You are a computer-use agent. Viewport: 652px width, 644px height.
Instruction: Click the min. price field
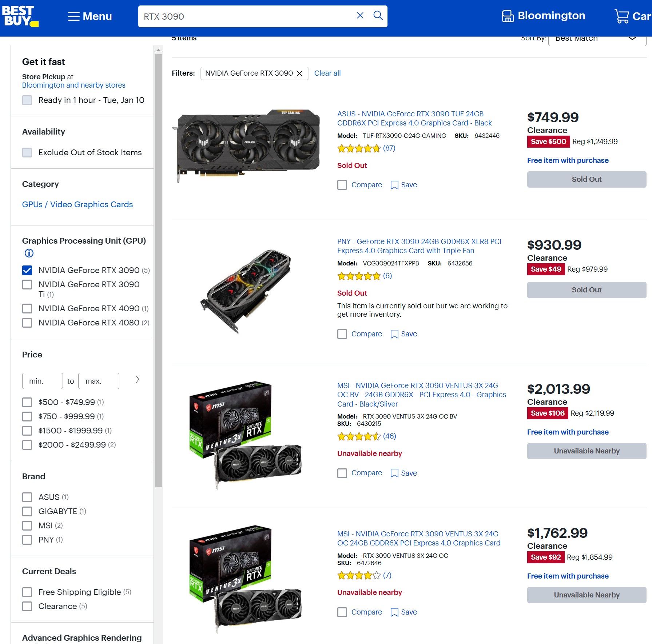point(43,381)
